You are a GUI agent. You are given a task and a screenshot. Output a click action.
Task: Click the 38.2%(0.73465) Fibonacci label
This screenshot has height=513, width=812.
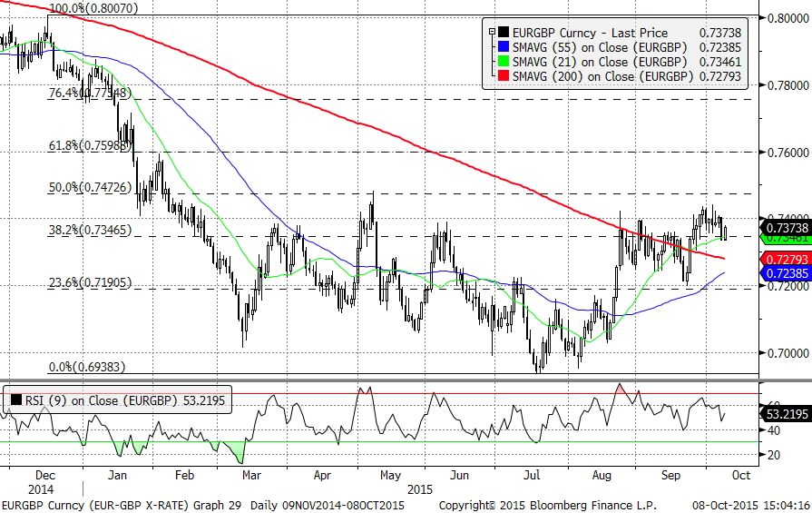click(90, 230)
